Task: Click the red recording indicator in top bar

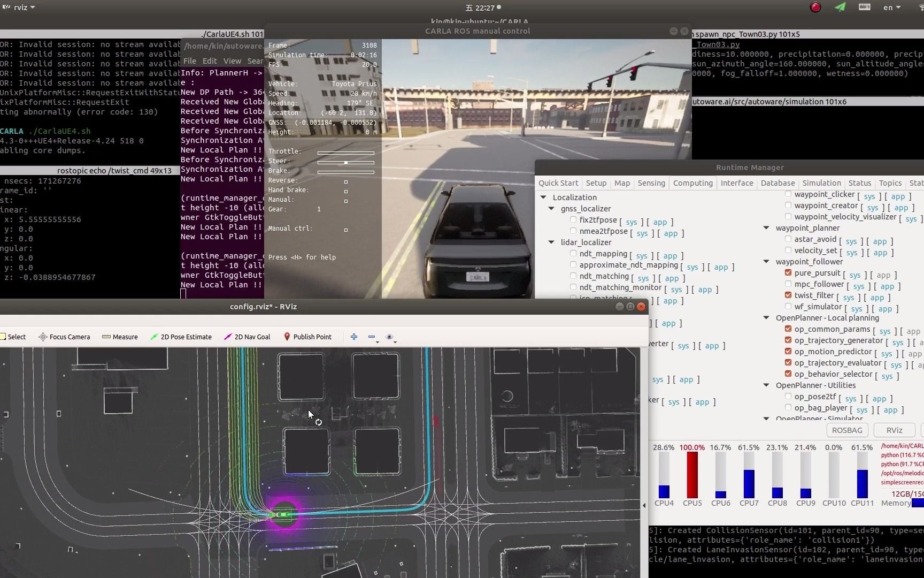Action: pos(815,7)
